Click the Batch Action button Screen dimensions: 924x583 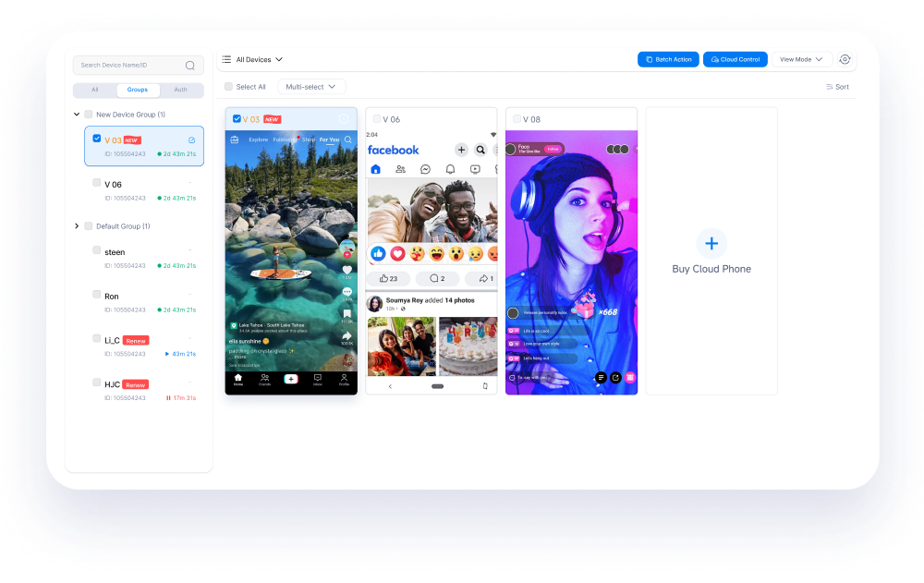click(x=668, y=59)
